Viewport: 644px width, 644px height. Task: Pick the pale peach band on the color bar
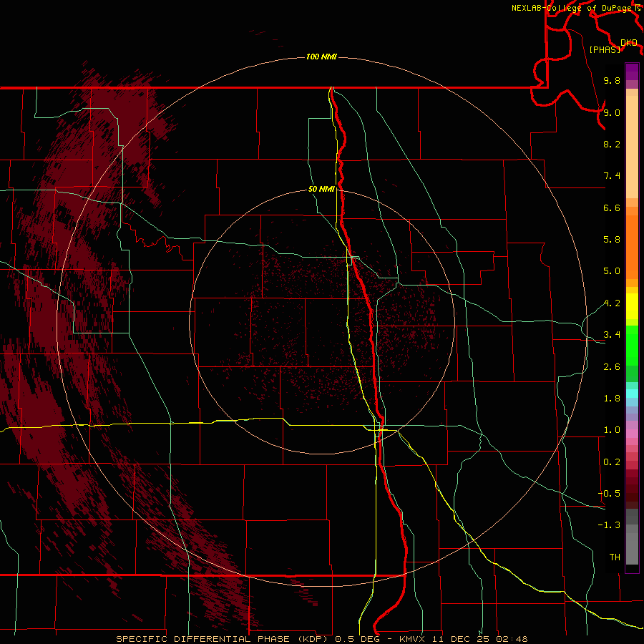click(632, 147)
